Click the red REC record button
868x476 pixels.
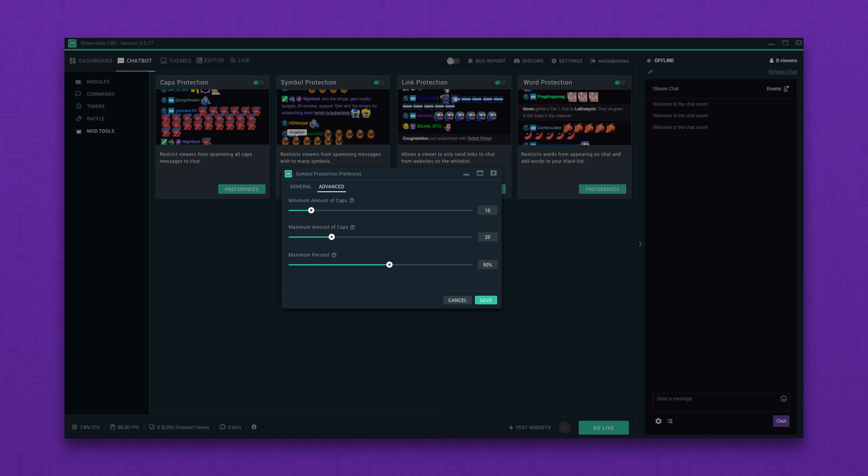click(x=565, y=428)
